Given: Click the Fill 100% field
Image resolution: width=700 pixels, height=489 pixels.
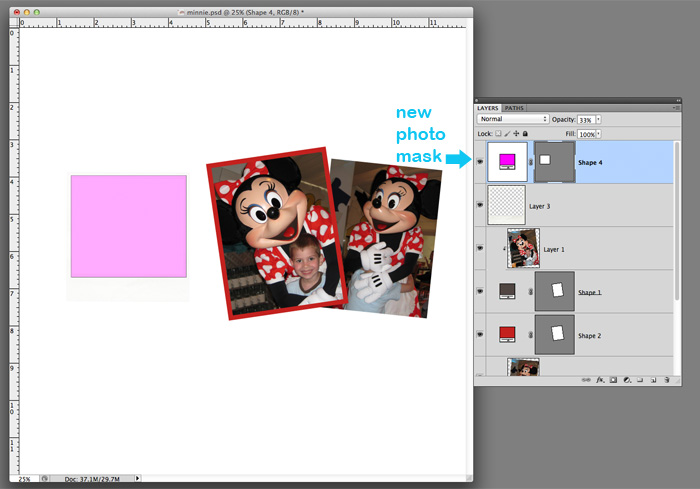Looking at the screenshot, I should [587, 134].
